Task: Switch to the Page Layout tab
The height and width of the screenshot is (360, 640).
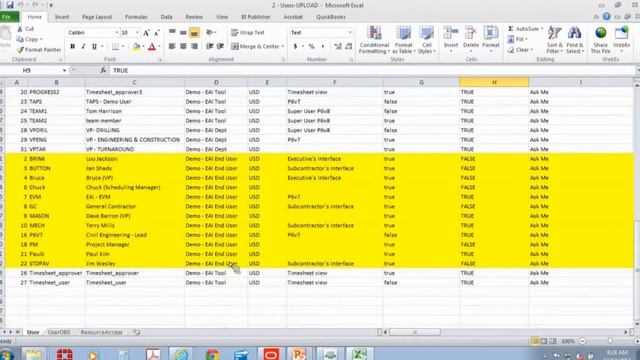Action: (97, 17)
